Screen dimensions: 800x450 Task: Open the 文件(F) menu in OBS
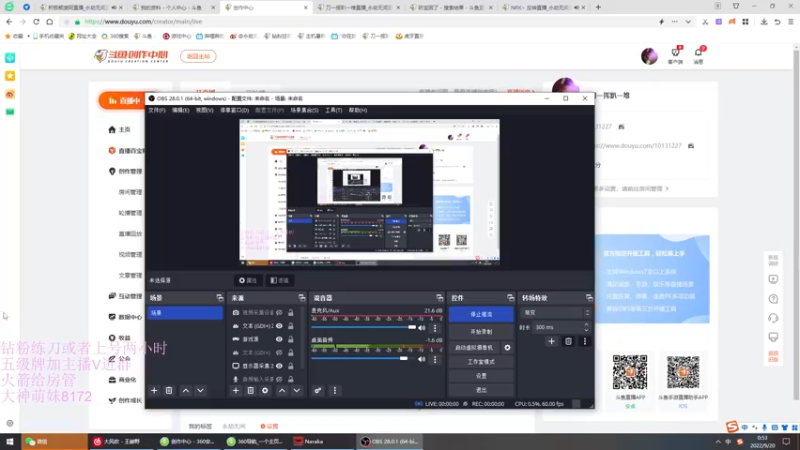coord(157,110)
